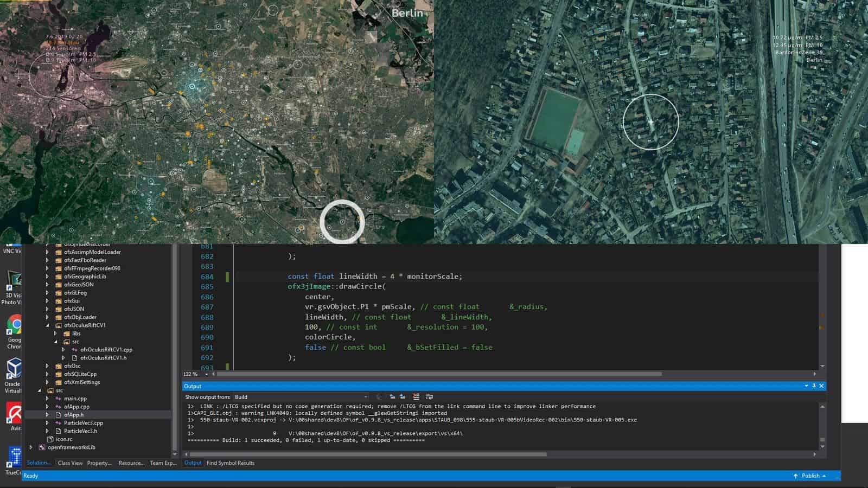Open the 'Show output from' Build dropdown
This screenshot has width=868, height=488.
pyautogui.click(x=301, y=397)
